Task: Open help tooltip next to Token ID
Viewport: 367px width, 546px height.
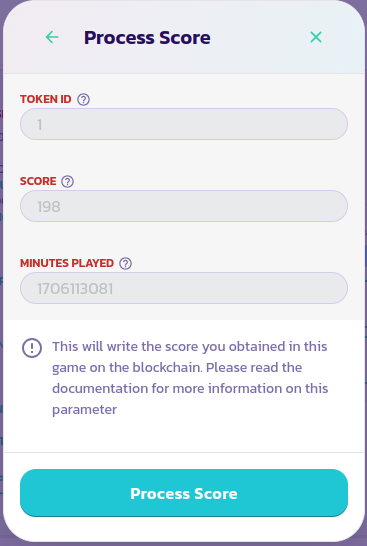Action: click(84, 99)
